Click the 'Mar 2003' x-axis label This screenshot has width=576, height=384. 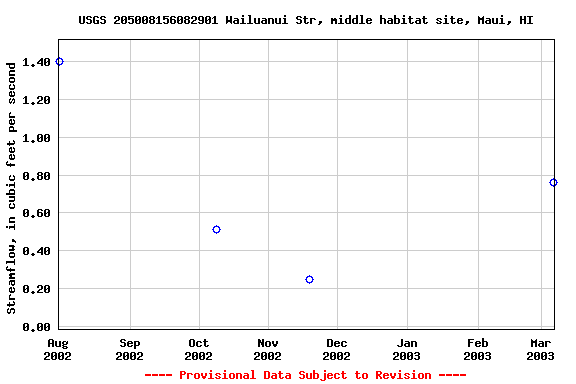point(541,349)
